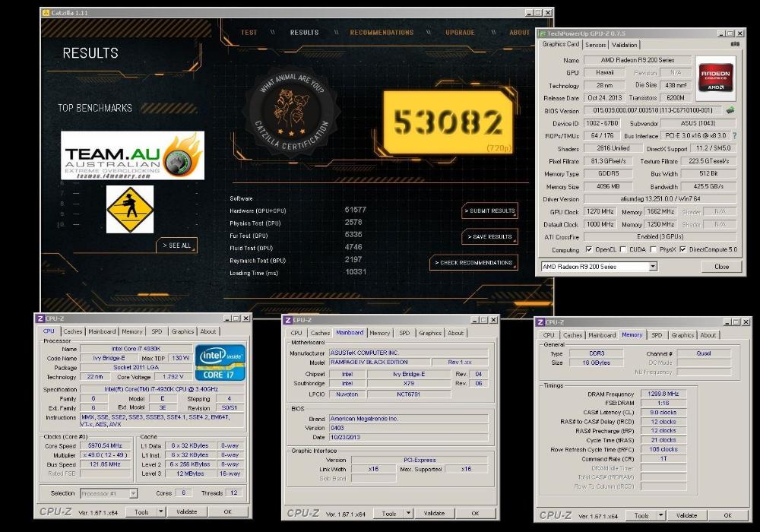
Task: Click Tools button in Mainboard CPU-Z window
Action: pos(389,513)
